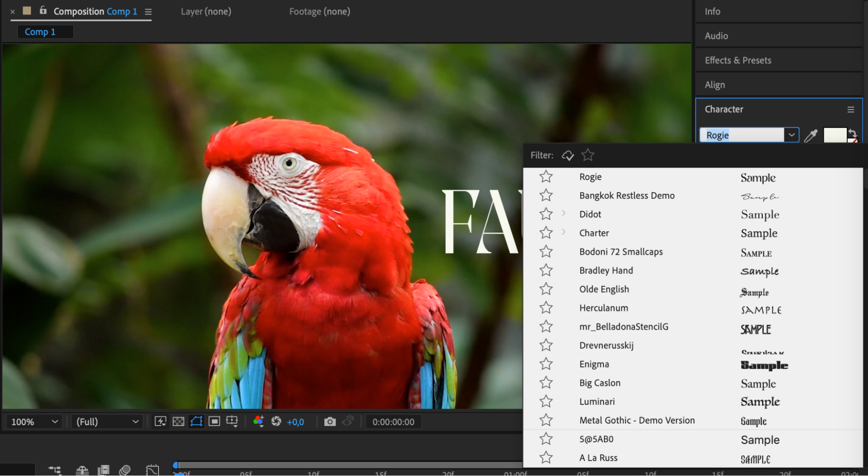Click the Rogie font name field

click(x=742, y=135)
